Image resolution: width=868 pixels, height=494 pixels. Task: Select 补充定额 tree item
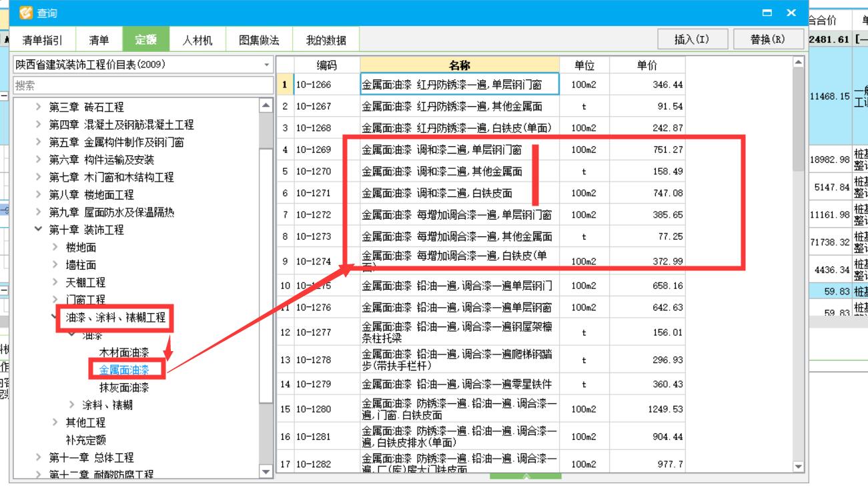point(85,440)
